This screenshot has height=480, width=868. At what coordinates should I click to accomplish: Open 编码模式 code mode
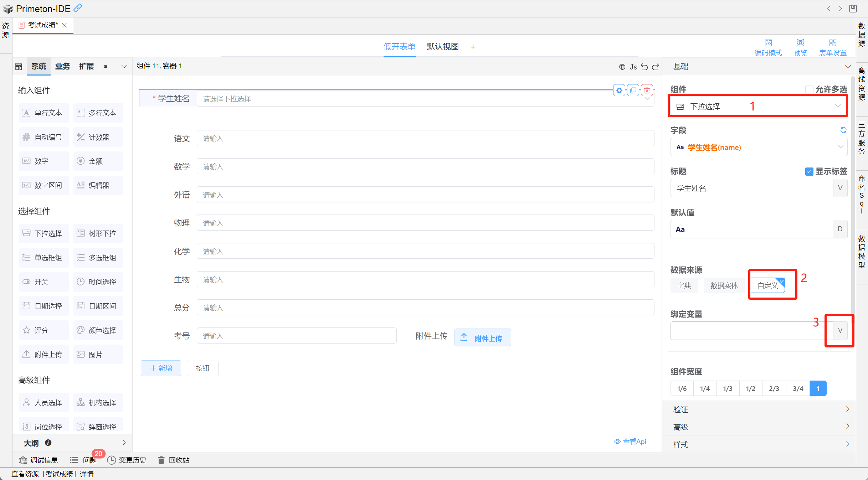coord(768,47)
